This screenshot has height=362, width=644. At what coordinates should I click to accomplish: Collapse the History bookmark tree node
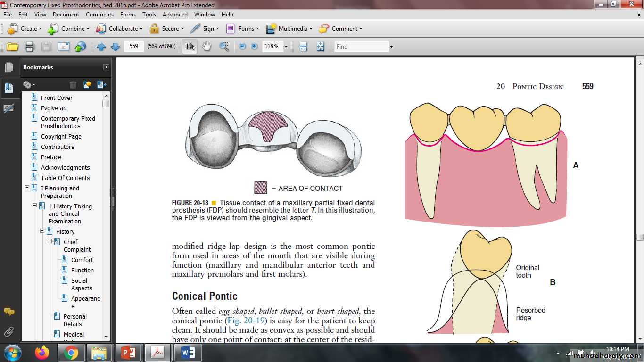(42, 231)
